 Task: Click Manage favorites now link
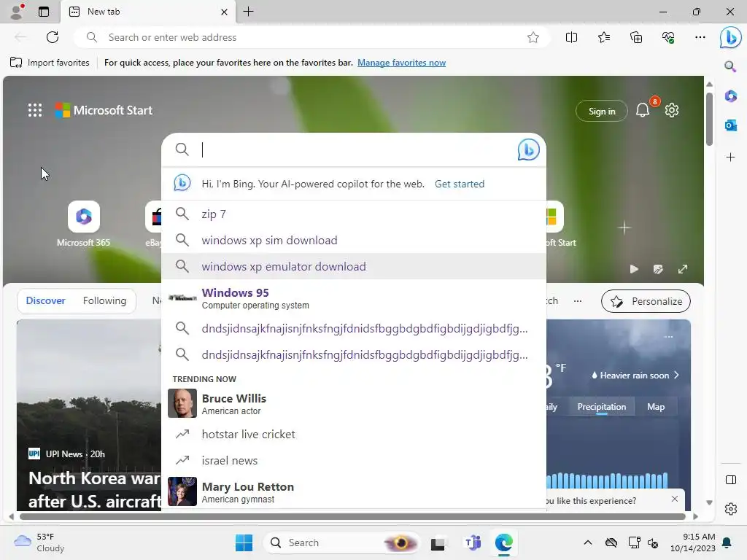tap(402, 63)
